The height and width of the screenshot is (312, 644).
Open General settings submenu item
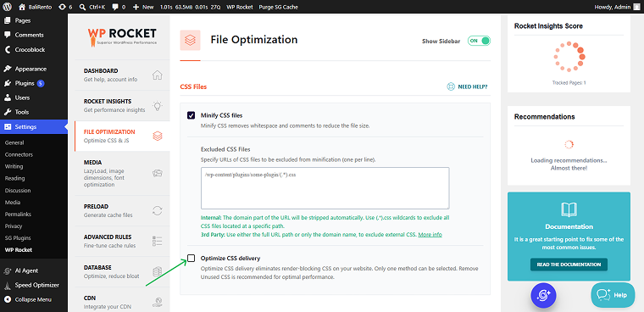(14, 142)
